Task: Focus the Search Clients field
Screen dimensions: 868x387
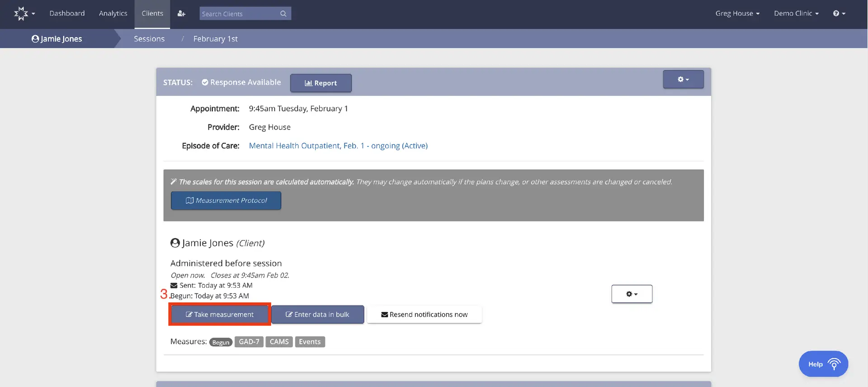Action: pyautogui.click(x=239, y=14)
